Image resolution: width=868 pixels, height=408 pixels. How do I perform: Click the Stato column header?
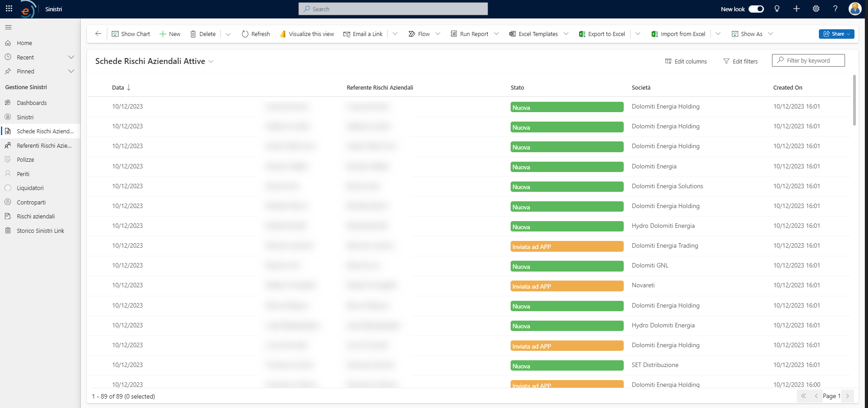click(517, 88)
